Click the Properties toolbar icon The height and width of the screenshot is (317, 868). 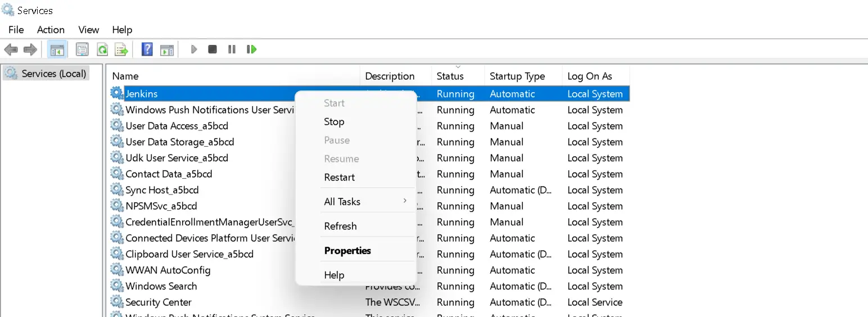(83, 49)
